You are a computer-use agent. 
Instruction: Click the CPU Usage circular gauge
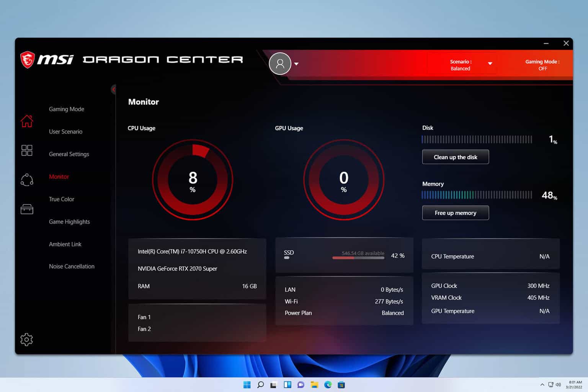pyautogui.click(x=193, y=180)
